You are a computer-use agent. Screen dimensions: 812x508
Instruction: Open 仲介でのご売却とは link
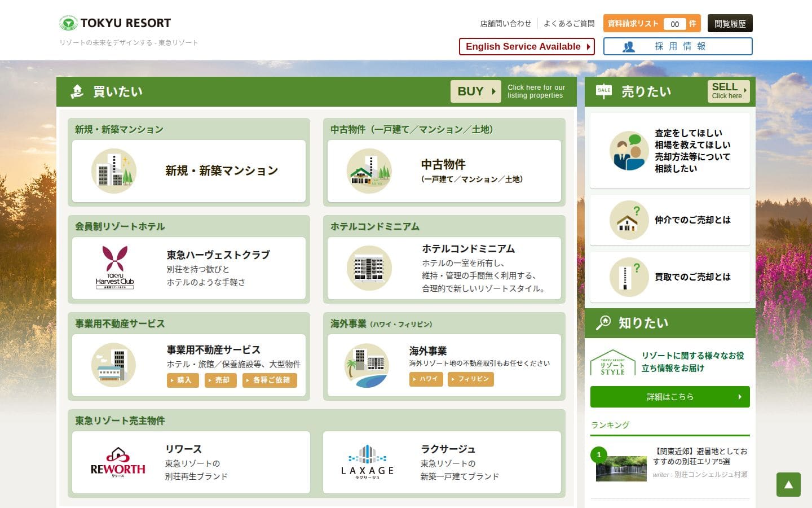pyautogui.click(x=692, y=220)
